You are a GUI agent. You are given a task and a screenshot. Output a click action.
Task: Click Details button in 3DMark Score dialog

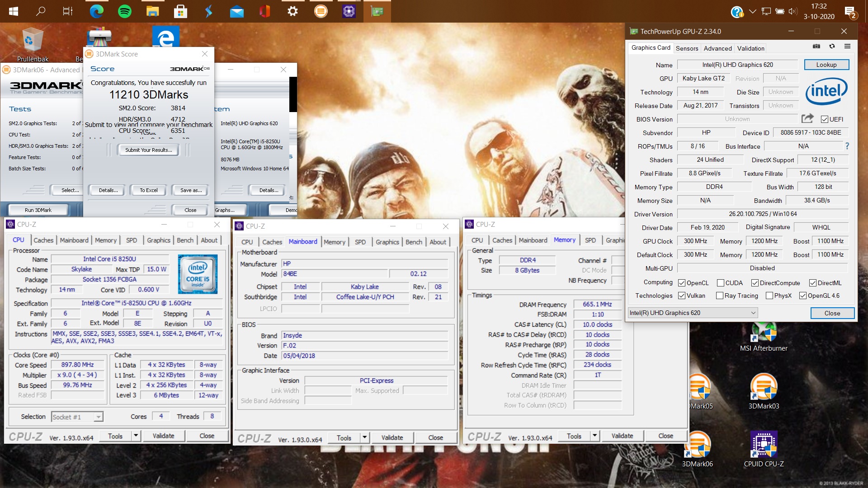[108, 190]
